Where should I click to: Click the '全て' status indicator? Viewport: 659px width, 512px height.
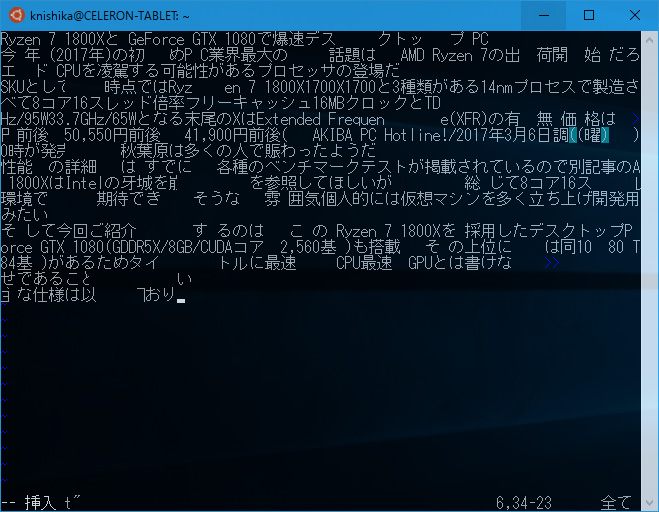[x=616, y=503]
